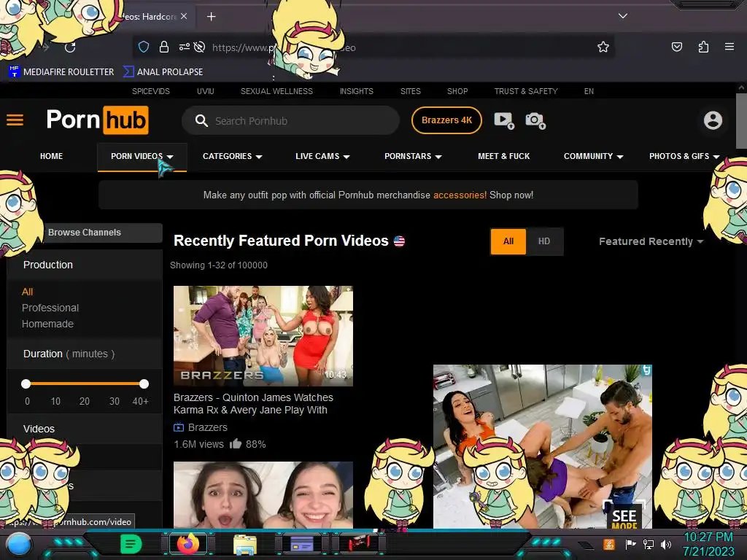
Task: Reload the current page
Action: point(70,47)
